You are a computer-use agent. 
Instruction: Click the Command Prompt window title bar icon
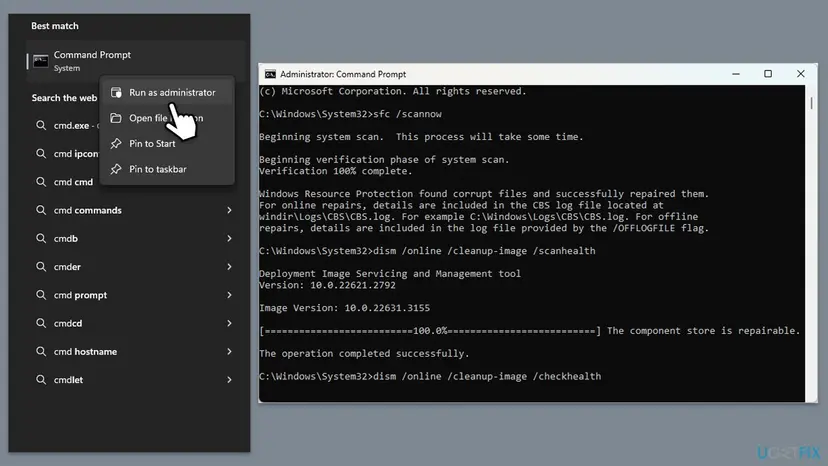270,74
